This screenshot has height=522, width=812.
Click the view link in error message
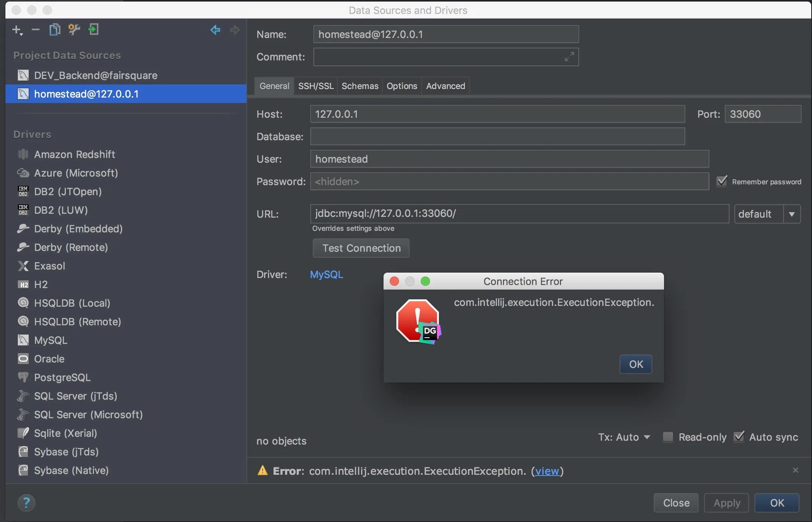pyautogui.click(x=547, y=471)
